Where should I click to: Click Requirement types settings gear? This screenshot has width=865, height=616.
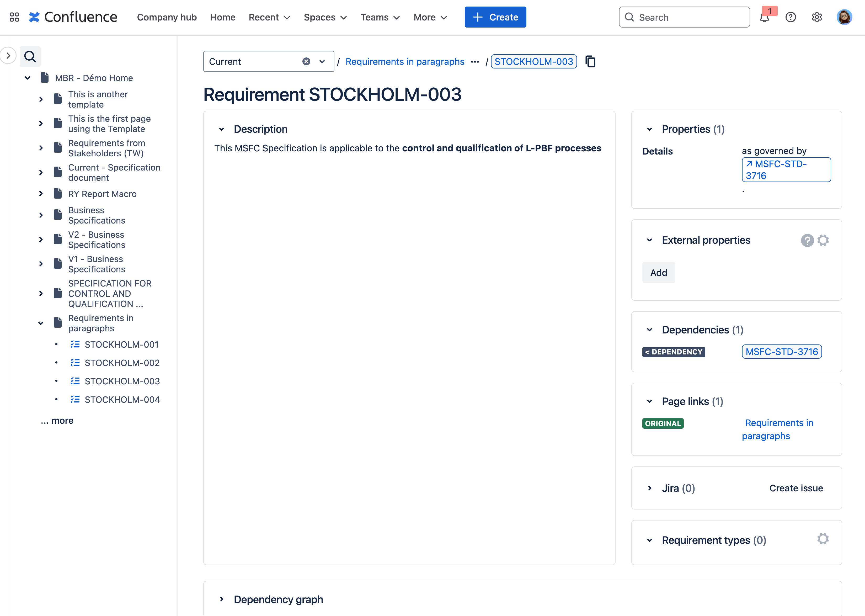coord(823,539)
